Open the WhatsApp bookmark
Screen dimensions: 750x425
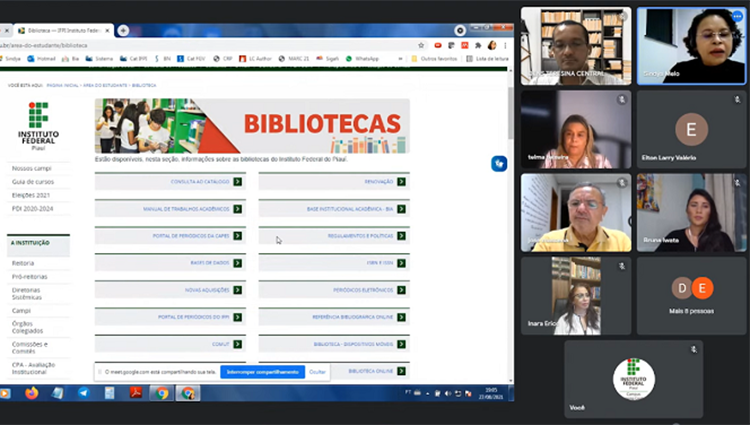click(362, 59)
